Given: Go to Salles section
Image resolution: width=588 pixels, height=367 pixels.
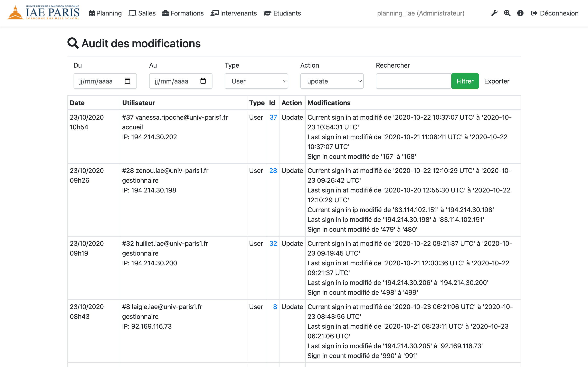Looking at the screenshot, I should 142,13.
